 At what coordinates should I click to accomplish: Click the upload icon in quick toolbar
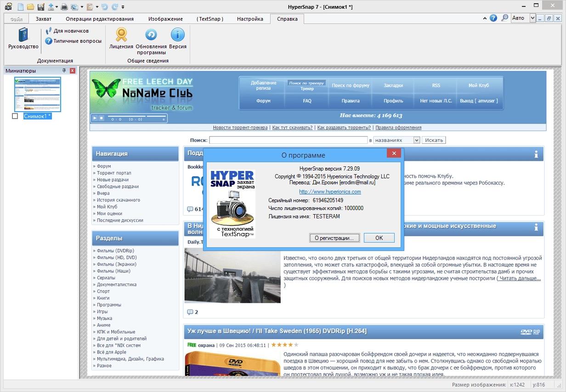51,7
